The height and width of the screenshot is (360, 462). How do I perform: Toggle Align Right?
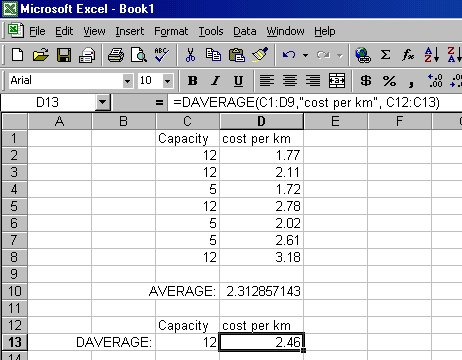pos(313,80)
